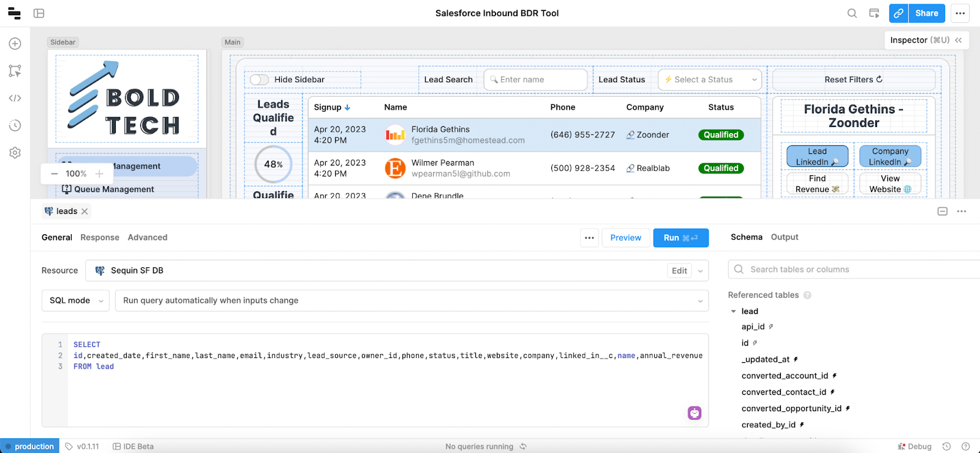Open the preview window icon in top bar

pyautogui.click(x=874, y=13)
